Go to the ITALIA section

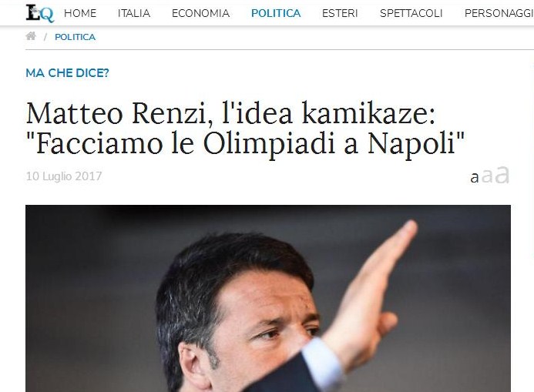pos(134,13)
